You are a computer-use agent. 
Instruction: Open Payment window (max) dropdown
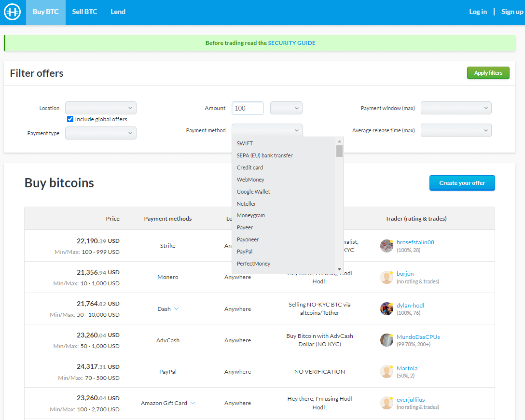(x=456, y=108)
